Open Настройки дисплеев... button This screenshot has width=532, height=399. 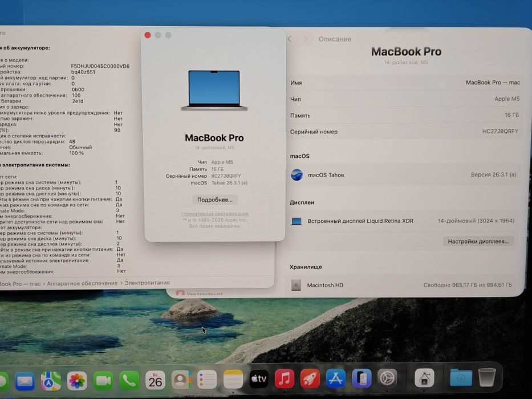[478, 242]
